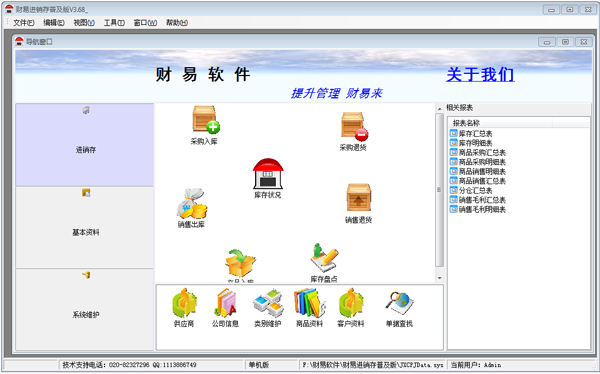Image resolution: width=600 pixels, height=374 pixels.
Task: Select the 基本资料 sidebar section
Action: coord(85,227)
